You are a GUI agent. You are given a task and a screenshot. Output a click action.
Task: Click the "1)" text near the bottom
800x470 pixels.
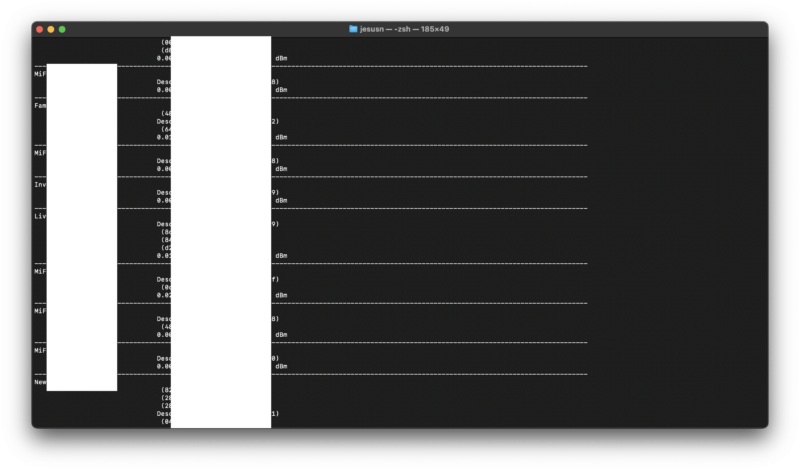(x=275, y=413)
